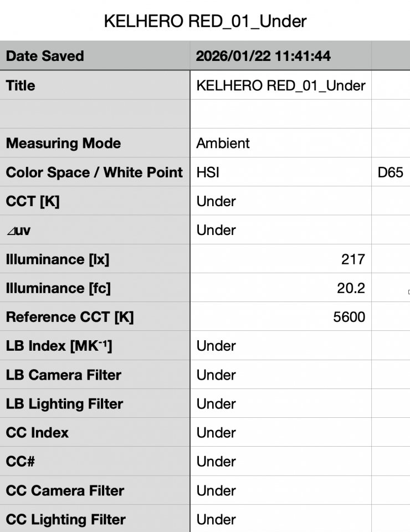This screenshot has width=410, height=532.
Task: Click the 2026/01/22 11:41:44 timestamp cell
Action: [280, 56]
